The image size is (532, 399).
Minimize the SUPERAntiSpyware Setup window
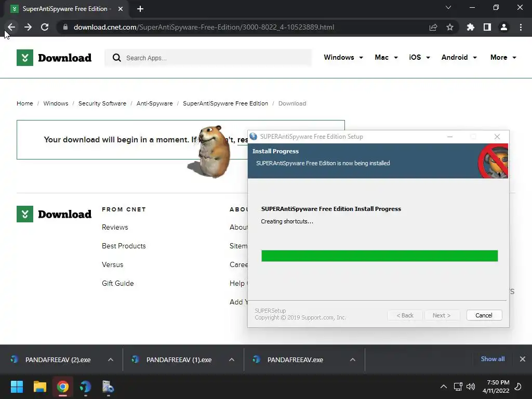(450, 137)
